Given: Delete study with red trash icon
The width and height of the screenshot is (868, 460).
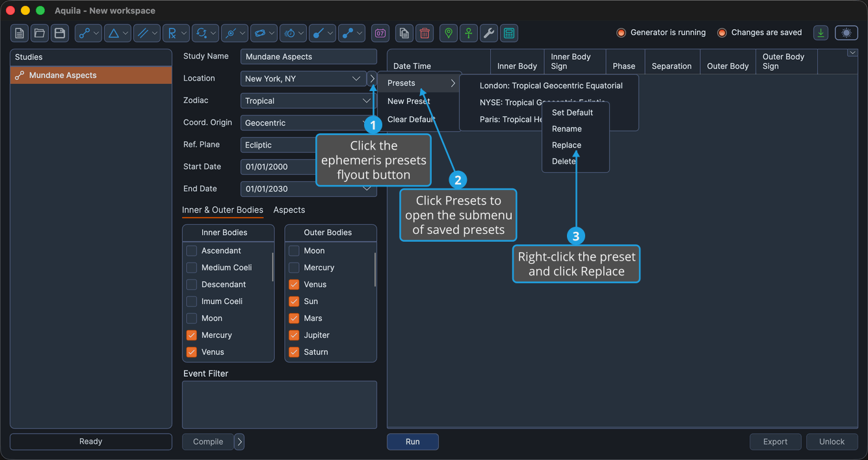Looking at the screenshot, I should 425,33.
